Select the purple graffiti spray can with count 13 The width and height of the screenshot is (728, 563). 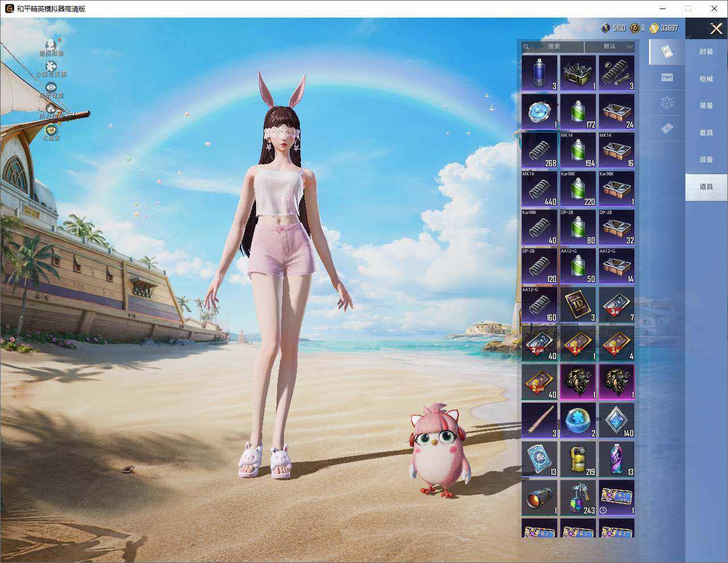tap(617, 459)
